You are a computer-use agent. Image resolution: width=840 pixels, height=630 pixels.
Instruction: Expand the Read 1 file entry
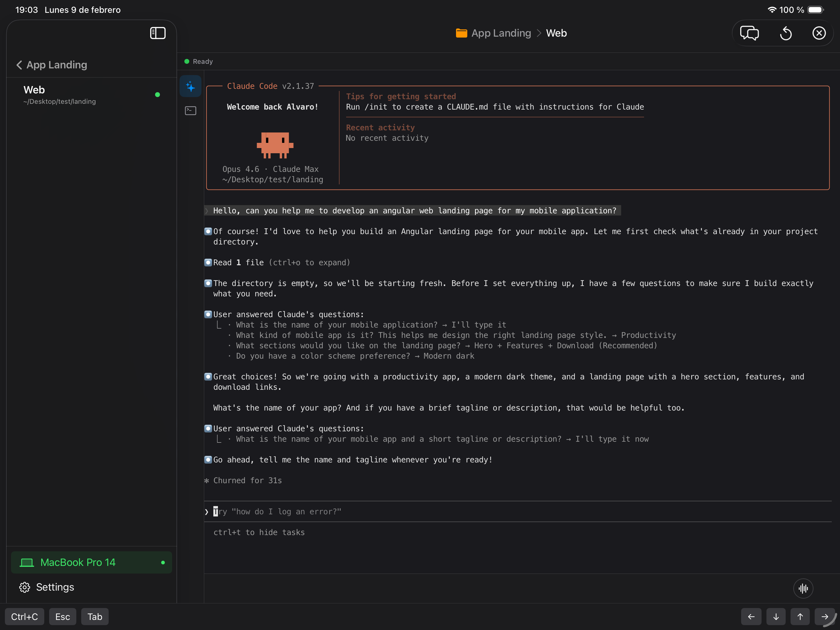pos(277,262)
